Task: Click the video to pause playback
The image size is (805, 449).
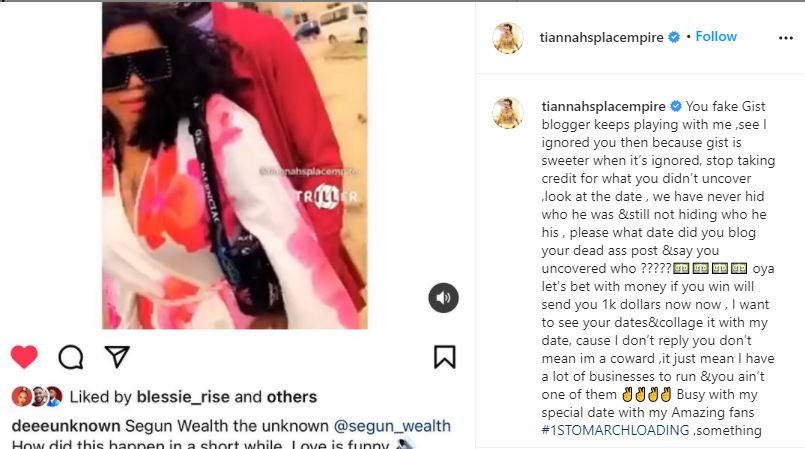Action: 235,165
